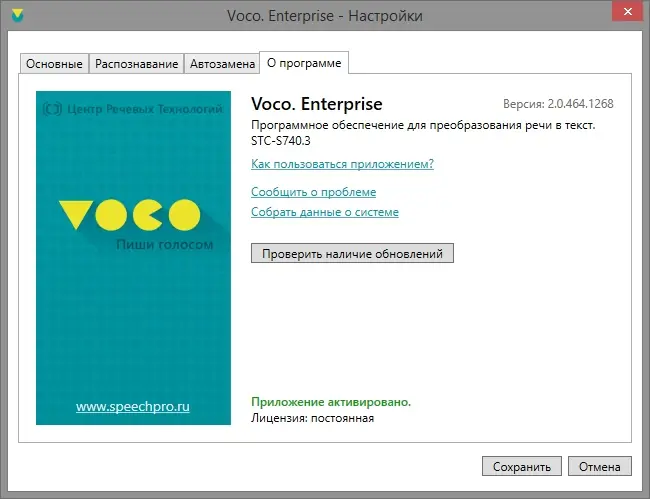Click the STC-S740.3 text
650x499 pixels.
[x=281, y=141]
